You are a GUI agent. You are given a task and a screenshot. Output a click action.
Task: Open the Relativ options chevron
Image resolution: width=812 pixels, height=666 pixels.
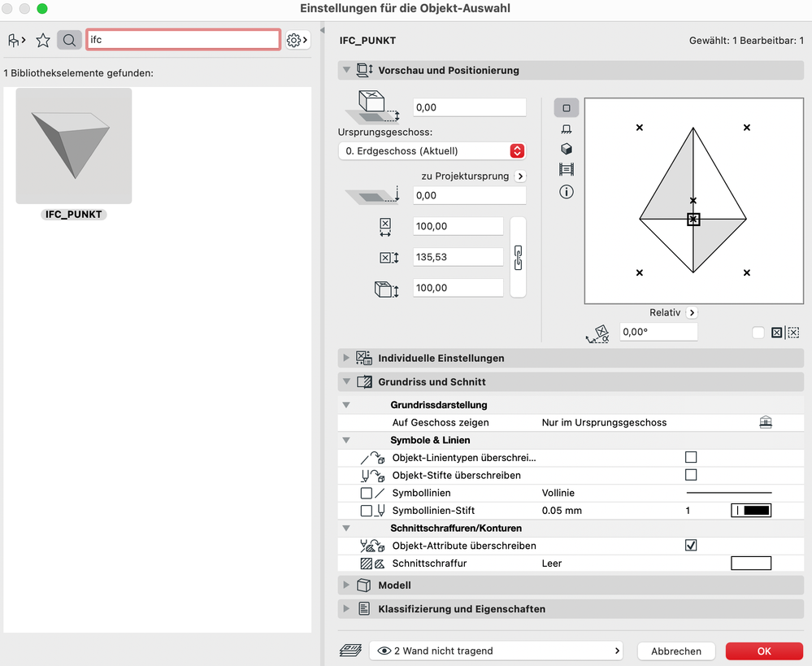point(690,312)
